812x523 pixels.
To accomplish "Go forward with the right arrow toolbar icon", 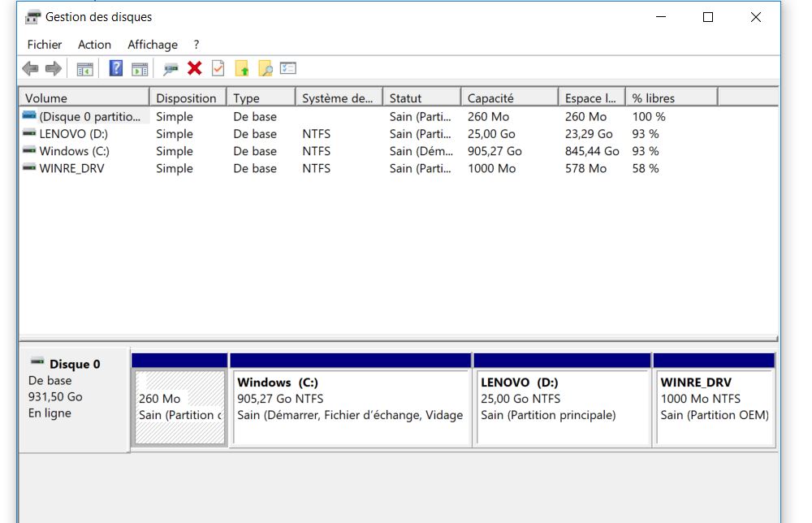I will click(54, 68).
